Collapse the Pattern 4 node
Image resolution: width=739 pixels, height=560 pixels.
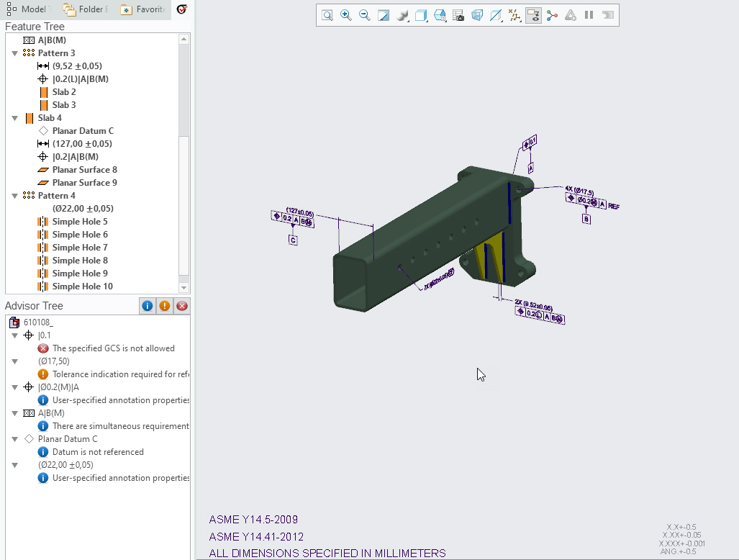pyautogui.click(x=14, y=196)
